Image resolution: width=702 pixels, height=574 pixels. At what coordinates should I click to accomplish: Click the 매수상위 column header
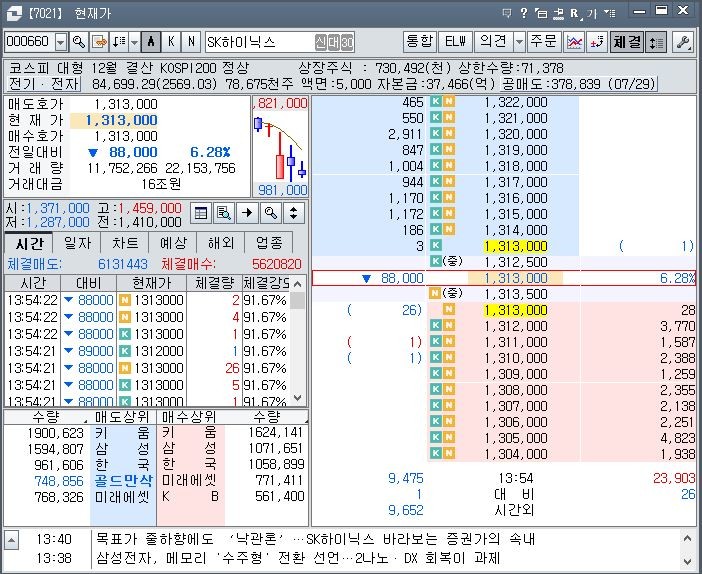tap(189, 417)
